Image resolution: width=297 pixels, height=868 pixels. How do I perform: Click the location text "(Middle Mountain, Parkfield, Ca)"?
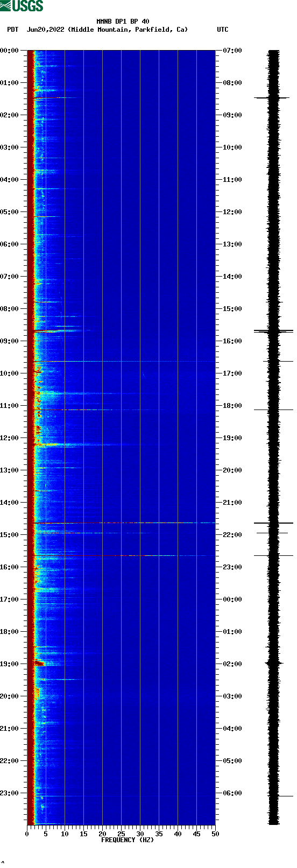coord(128,30)
